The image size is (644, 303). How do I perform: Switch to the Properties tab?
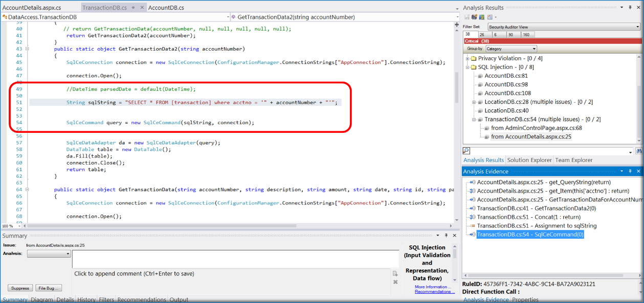click(x=525, y=300)
